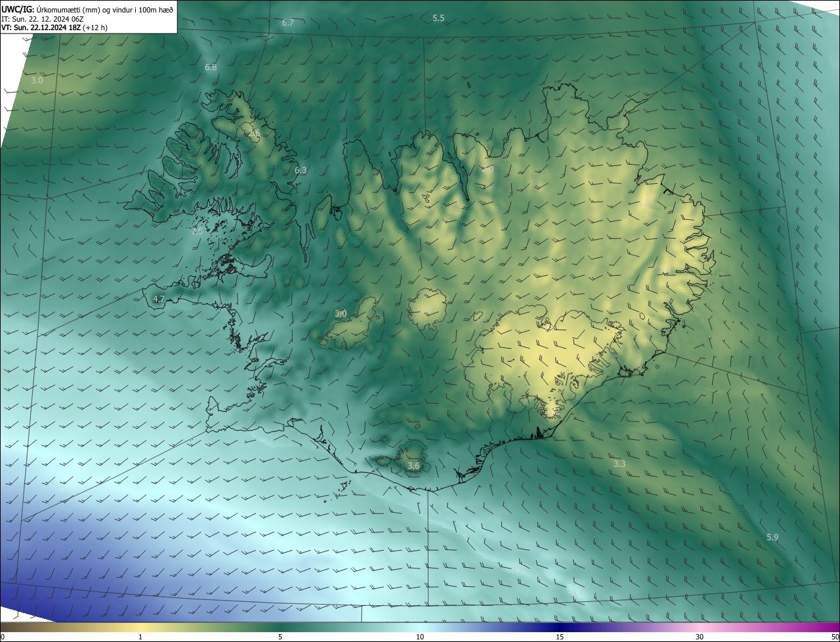Click the '10' tick on the colour scale

420,637
